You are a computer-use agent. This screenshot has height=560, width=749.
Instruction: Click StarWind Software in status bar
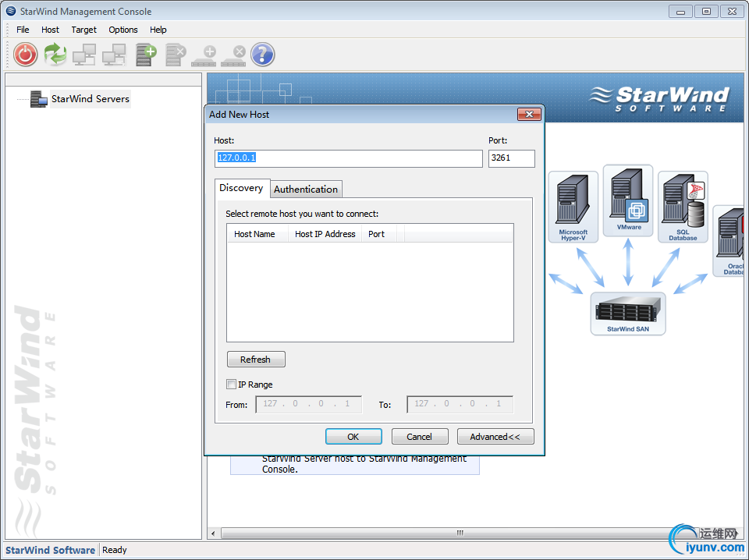(x=50, y=550)
